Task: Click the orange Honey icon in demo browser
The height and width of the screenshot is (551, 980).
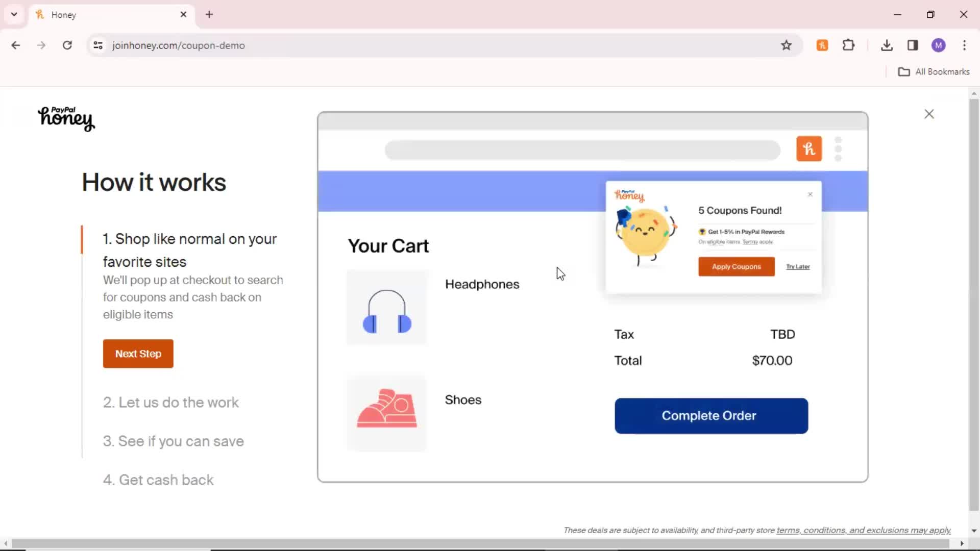Action: click(809, 149)
